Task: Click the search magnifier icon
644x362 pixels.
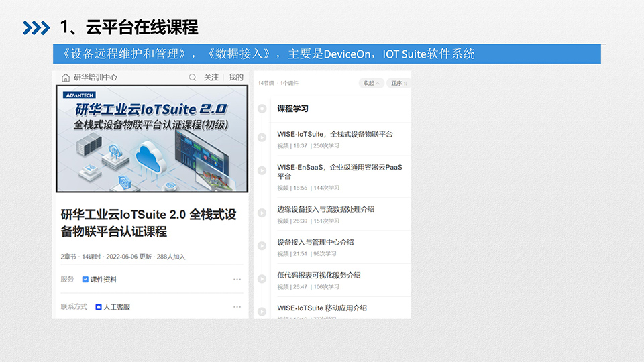Action: pyautogui.click(x=193, y=78)
